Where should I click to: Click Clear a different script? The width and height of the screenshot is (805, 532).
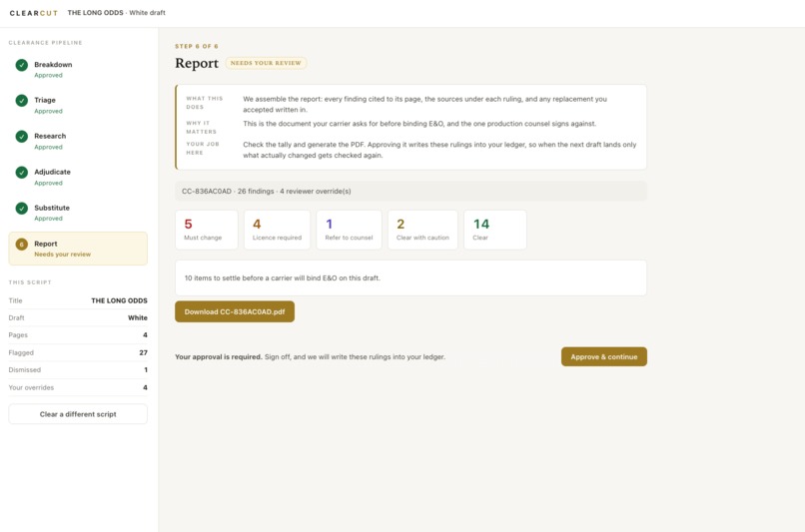pyautogui.click(x=78, y=414)
